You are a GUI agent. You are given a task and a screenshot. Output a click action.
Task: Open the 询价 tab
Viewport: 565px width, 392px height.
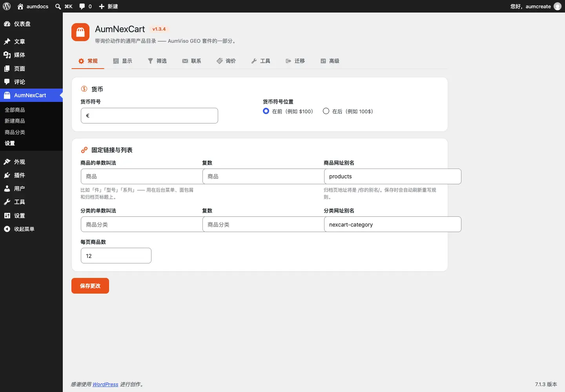(226, 61)
